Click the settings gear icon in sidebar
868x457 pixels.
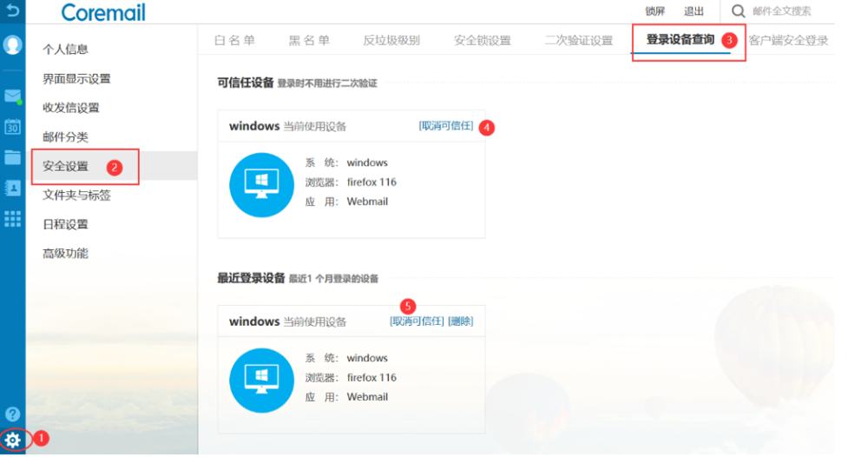click(13, 440)
